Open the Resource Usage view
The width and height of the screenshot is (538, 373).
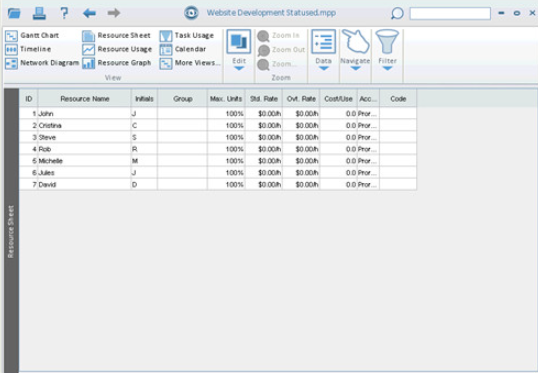coord(117,49)
